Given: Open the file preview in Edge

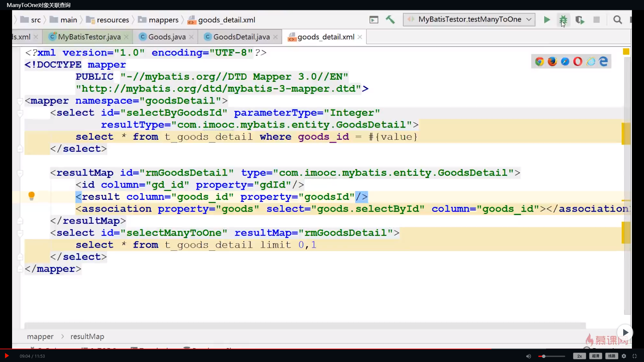Looking at the screenshot, I should click(x=603, y=61).
